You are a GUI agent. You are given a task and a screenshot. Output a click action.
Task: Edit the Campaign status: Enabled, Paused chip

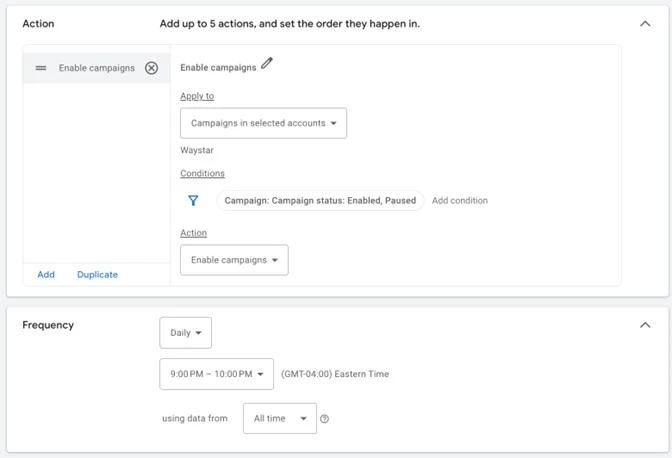[x=320, y=201]
